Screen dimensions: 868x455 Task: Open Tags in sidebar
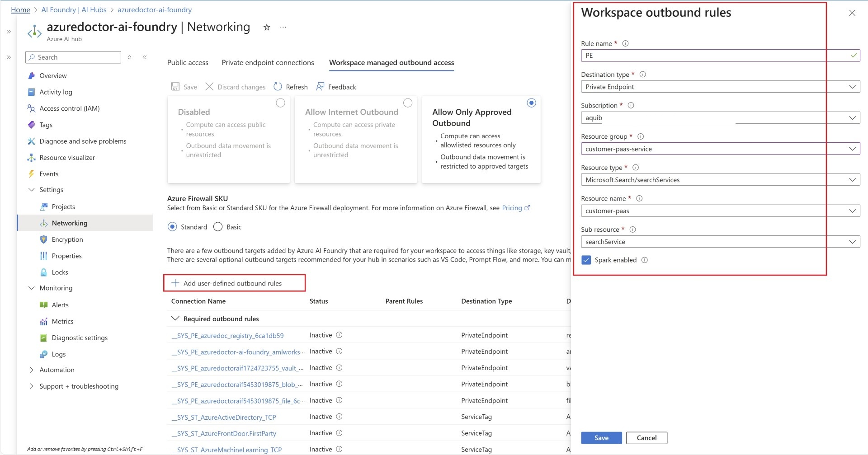[x=46, y=125]
